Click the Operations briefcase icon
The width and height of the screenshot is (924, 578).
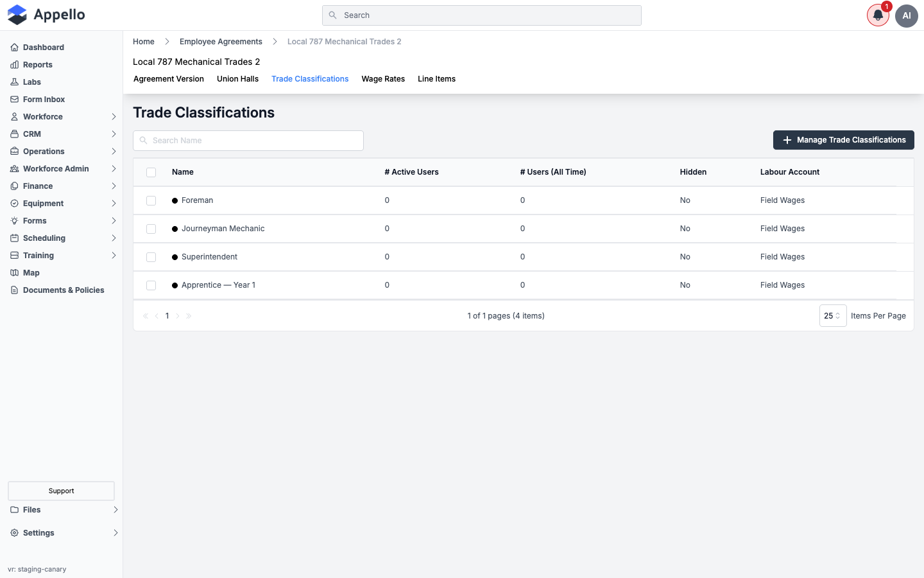pos(14,152)
